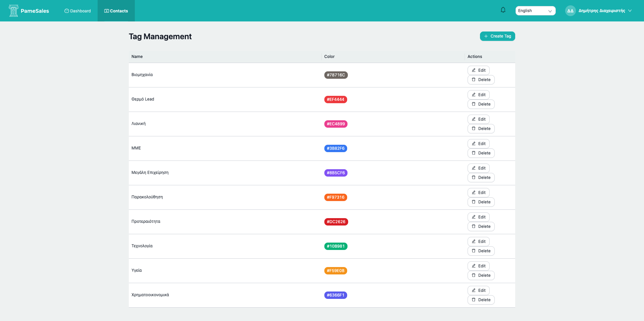
Task: Delete the Προτεραιότητα tag
Action: coord(481,227)
